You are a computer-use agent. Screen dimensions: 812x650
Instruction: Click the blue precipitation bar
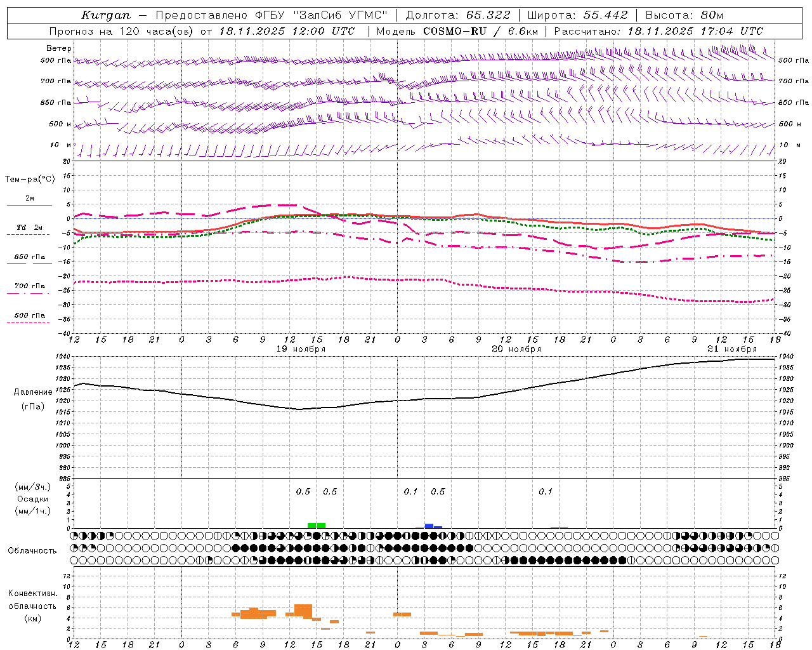click(x=429, y=526)
